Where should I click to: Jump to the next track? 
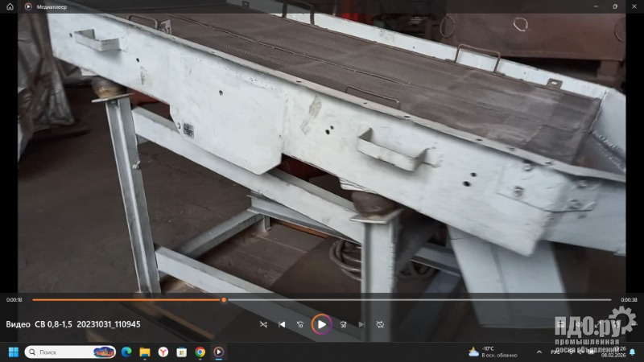pos(361,324)
